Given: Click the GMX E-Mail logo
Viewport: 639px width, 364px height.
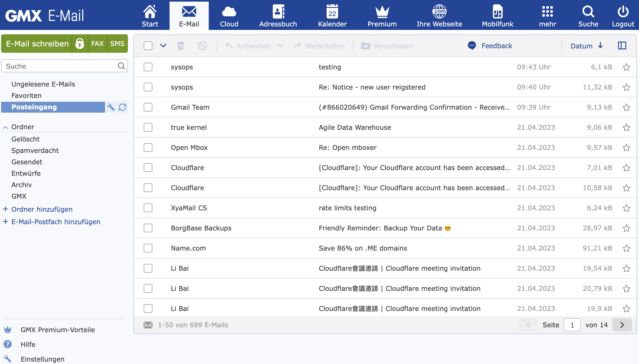Looking at the screenshot, I should pos(45,16).
